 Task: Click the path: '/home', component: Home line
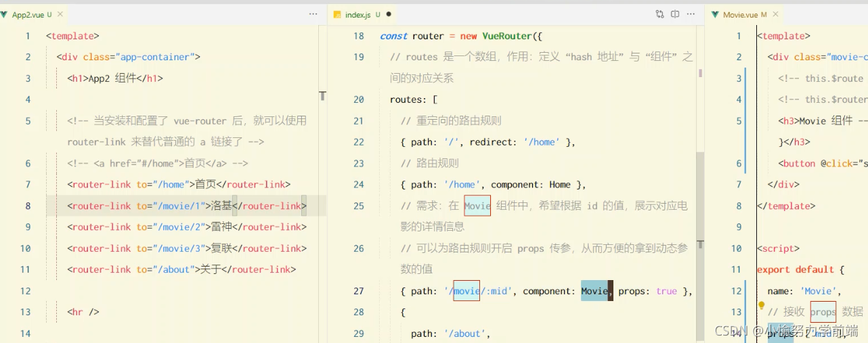click(x=494, y=185)
